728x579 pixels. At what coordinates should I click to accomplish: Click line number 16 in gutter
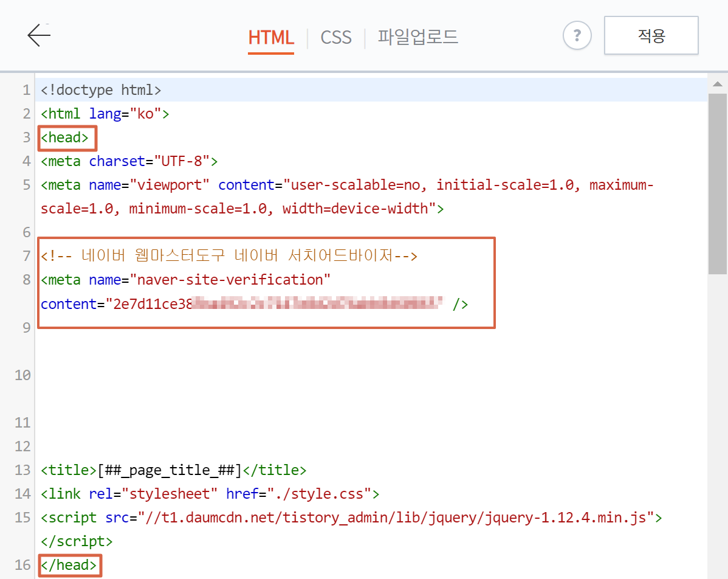click(x=22, y=565)
